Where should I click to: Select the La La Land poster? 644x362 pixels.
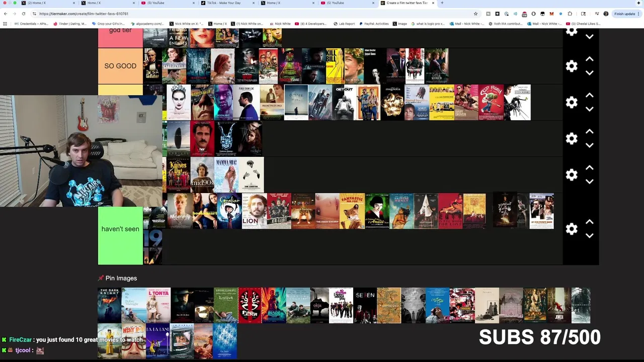coord(158,341)
